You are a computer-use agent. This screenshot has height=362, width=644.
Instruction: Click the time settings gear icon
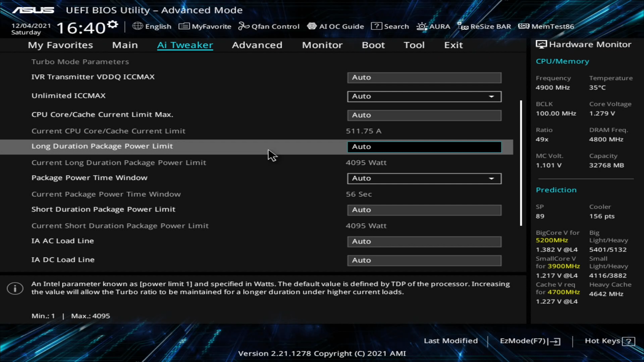(x=113, y=25)
